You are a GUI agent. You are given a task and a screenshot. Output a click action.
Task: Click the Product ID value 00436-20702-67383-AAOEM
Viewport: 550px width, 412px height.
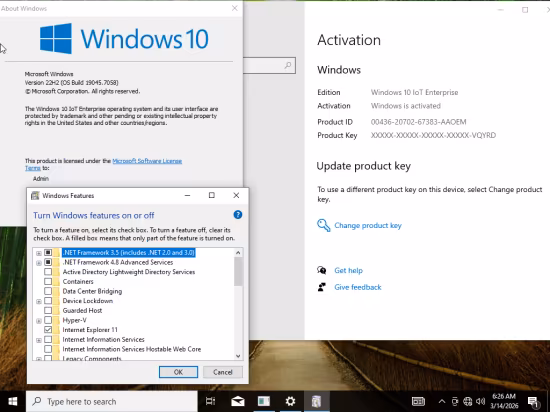(418, 122)
